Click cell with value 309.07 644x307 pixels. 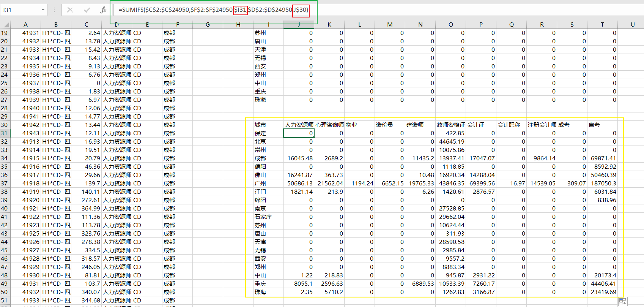(572, 184)
